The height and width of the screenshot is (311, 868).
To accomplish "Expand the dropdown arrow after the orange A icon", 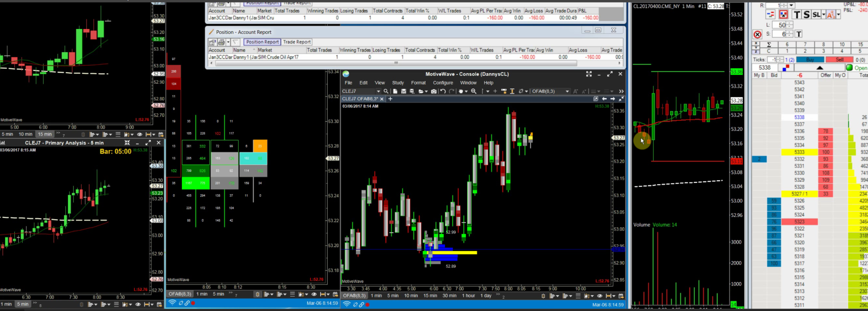I will (838, 15).
